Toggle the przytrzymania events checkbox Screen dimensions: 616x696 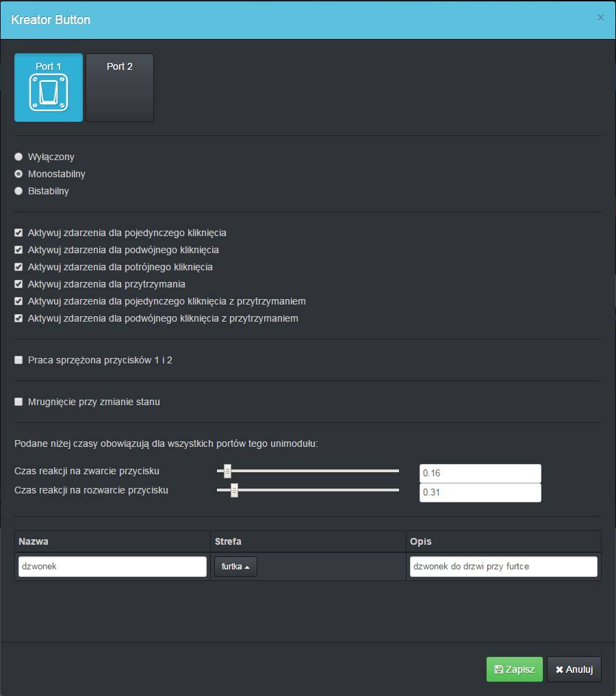click(18, 284)
